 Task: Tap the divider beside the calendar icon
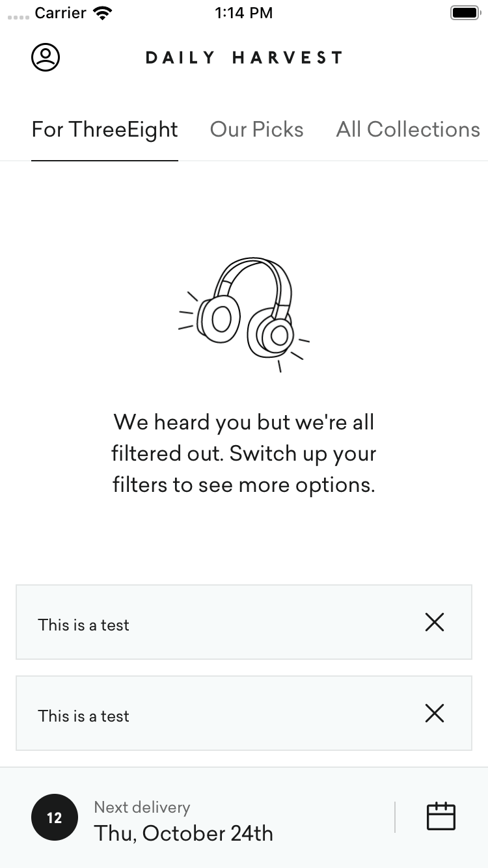(x=395, y=817)
